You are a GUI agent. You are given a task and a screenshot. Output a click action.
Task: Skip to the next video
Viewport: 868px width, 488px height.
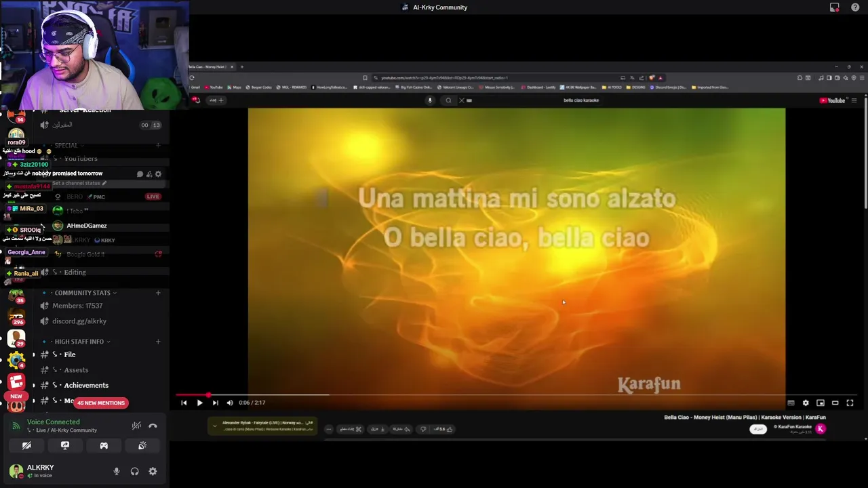(215, 403)
